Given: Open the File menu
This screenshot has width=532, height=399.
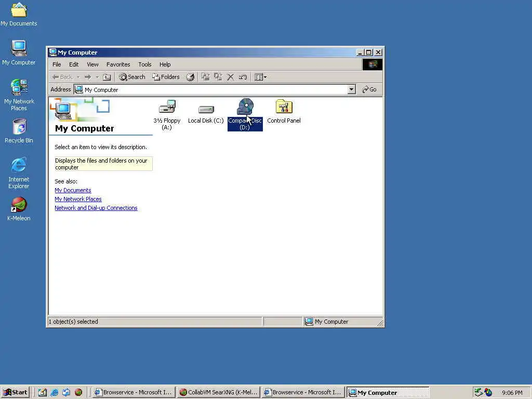Looking at the screenshot, I should [57, 64].
